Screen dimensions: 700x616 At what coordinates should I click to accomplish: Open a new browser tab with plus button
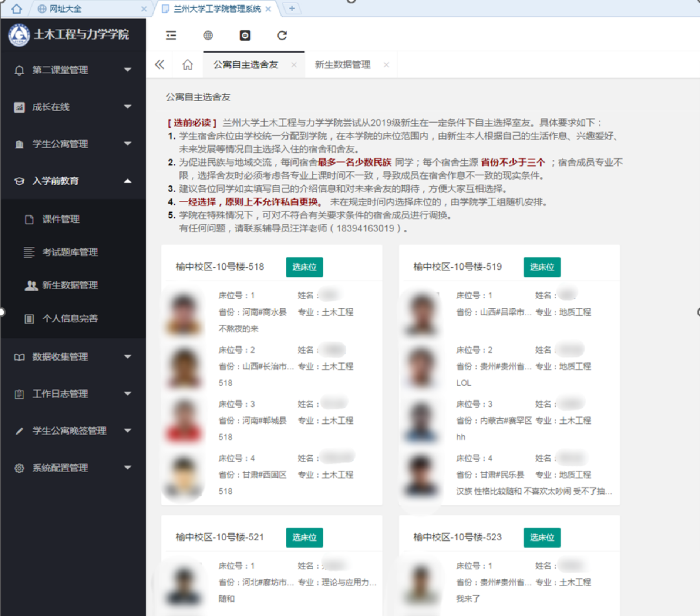(x=292, y=8)
